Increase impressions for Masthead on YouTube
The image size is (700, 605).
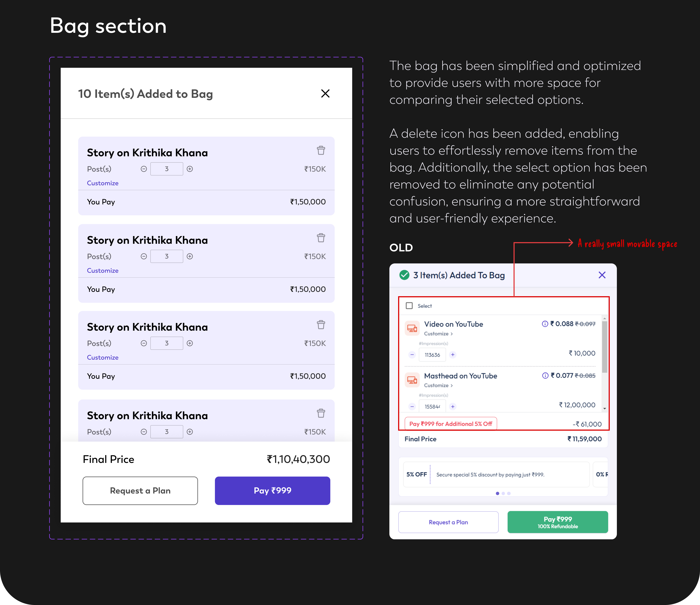tap(453, 406)
